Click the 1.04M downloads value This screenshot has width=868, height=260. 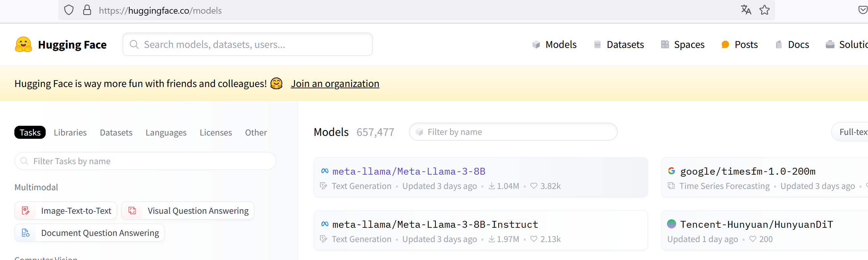click(508, 186)
